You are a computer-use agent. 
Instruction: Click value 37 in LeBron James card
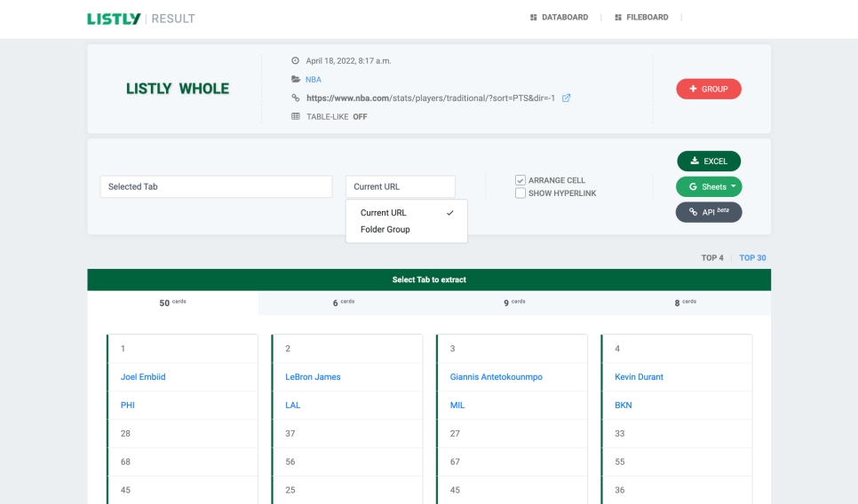[x=290, y=434]
